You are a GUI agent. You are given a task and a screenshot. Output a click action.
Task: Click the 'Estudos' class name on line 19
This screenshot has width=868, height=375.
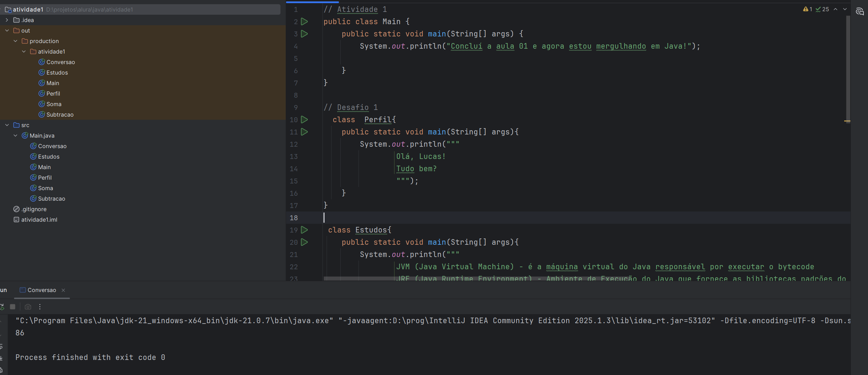[371, 230]
